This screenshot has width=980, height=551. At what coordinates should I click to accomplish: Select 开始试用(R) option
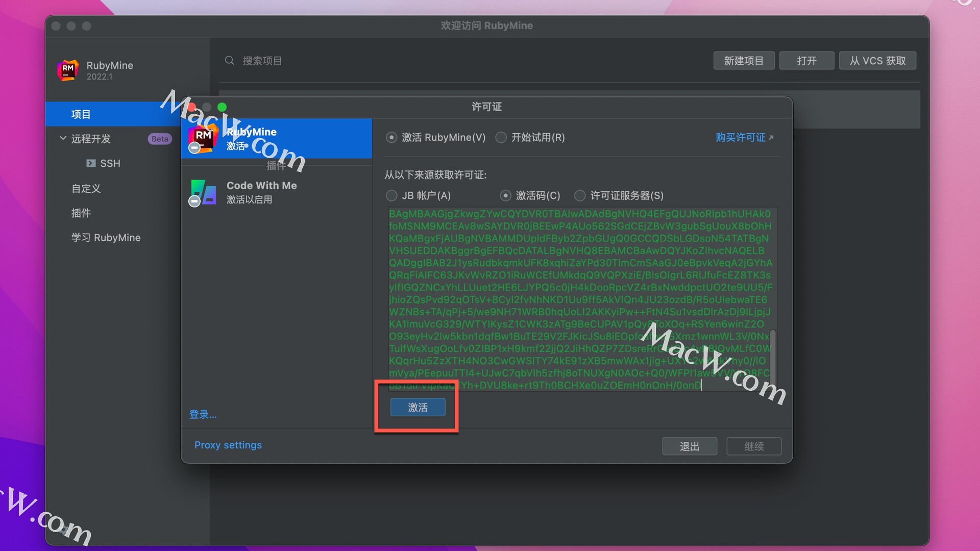point(501,137)
